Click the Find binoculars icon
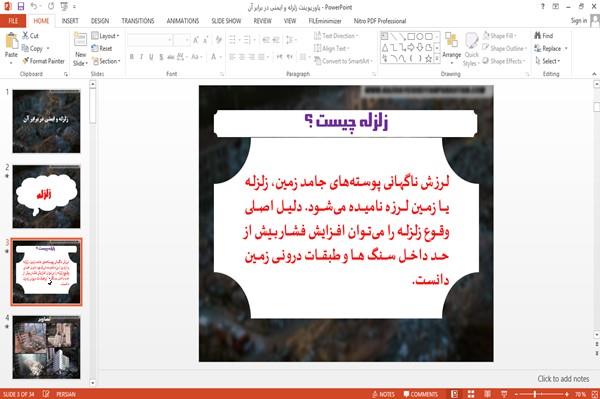600x399 pixels. point(538,36)
